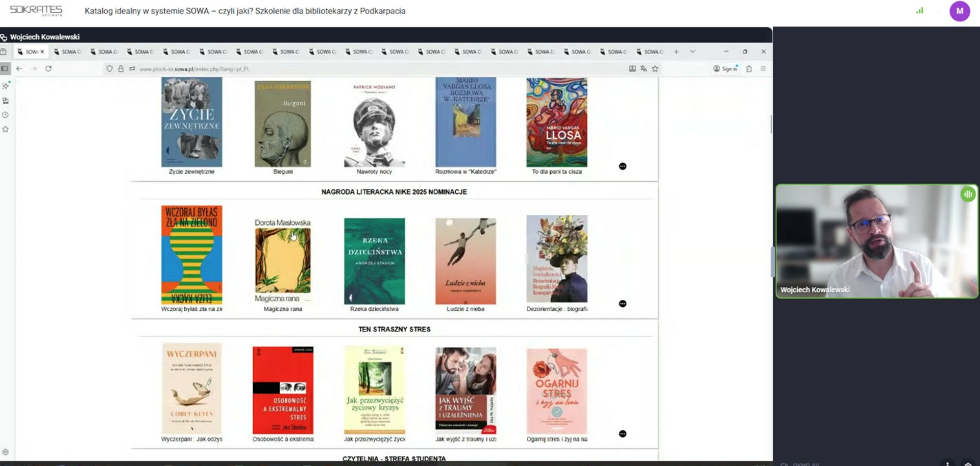Click the translate page icon in address bar
Viewport: 980px width, 466px height.
[x=644, y=68]
